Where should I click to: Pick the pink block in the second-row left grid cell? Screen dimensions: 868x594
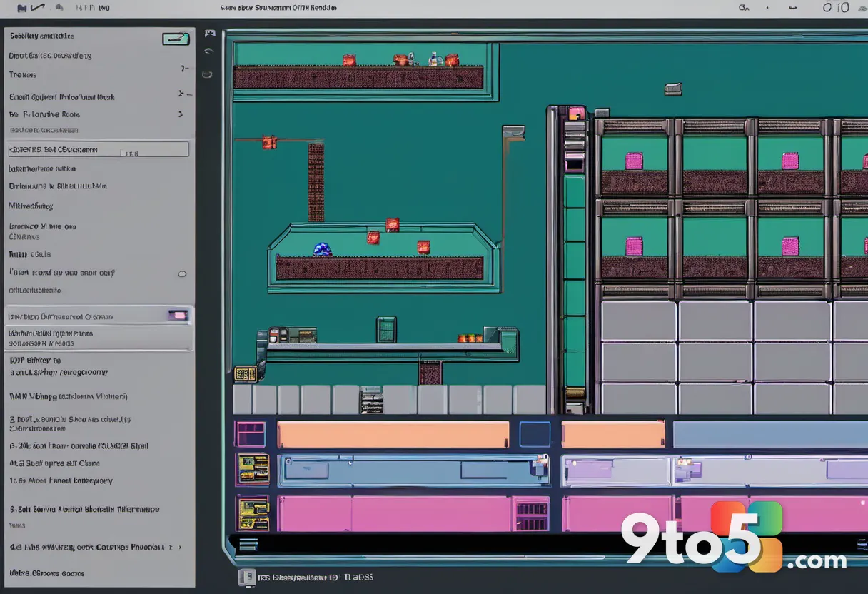tap(634, 246)
